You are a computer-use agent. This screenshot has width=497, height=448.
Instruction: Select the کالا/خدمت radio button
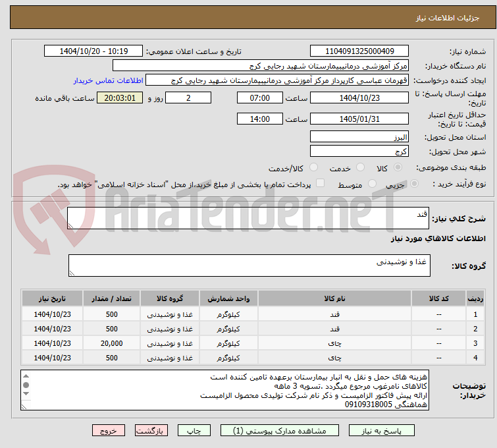(x=313, y=167)
